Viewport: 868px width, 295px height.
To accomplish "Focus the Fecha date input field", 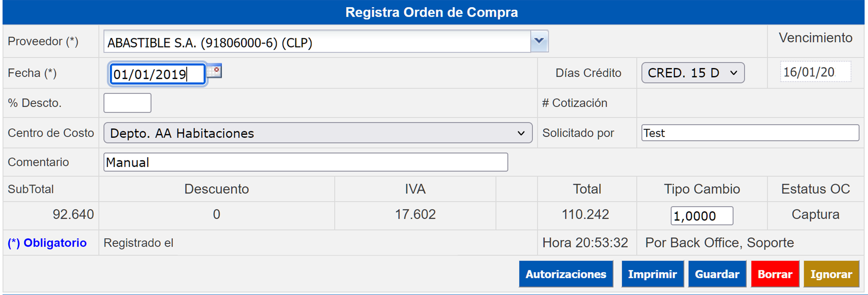I will pos(157,74).
